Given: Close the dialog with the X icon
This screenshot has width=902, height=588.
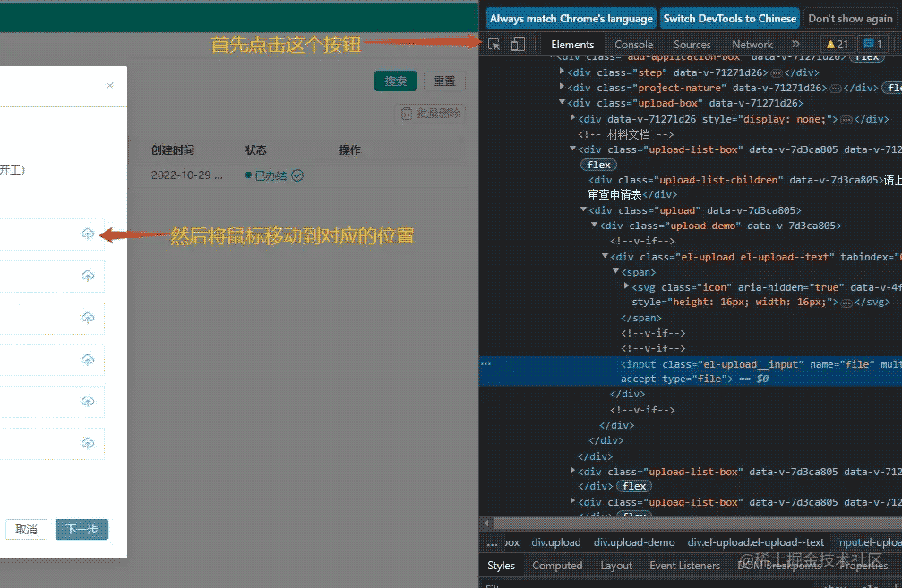Looking at the screenshot, I should coord(110,86).
